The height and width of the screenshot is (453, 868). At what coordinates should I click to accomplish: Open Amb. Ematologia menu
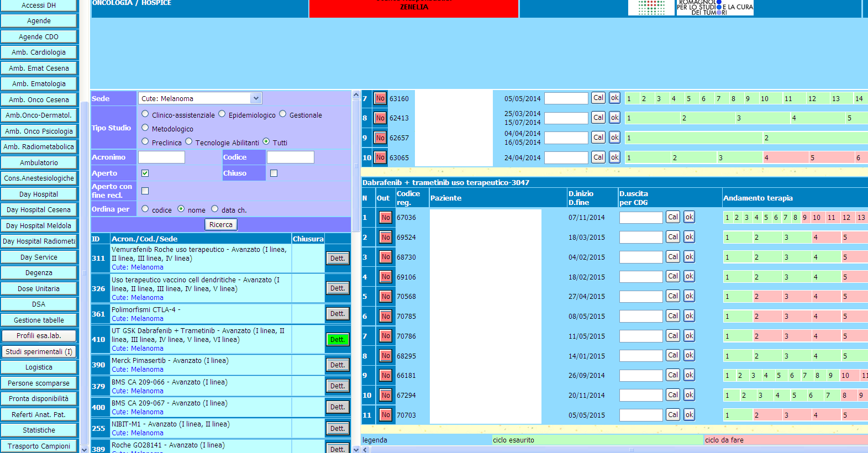(39, 83)
